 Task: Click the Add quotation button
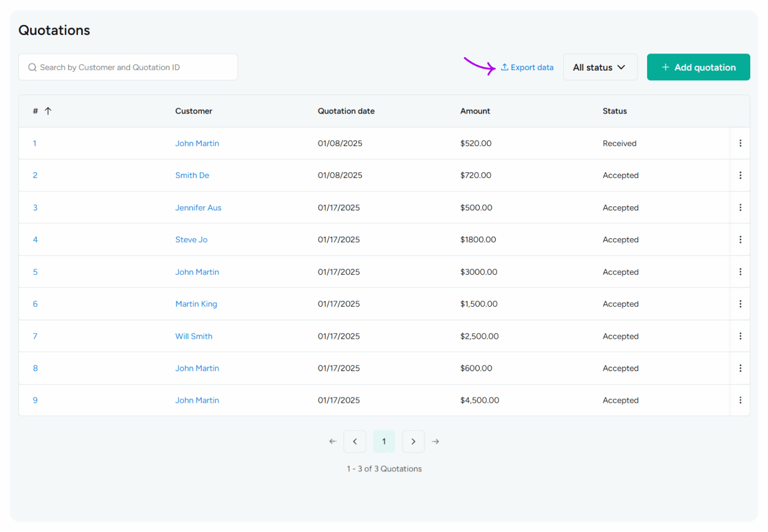(698, 67)
